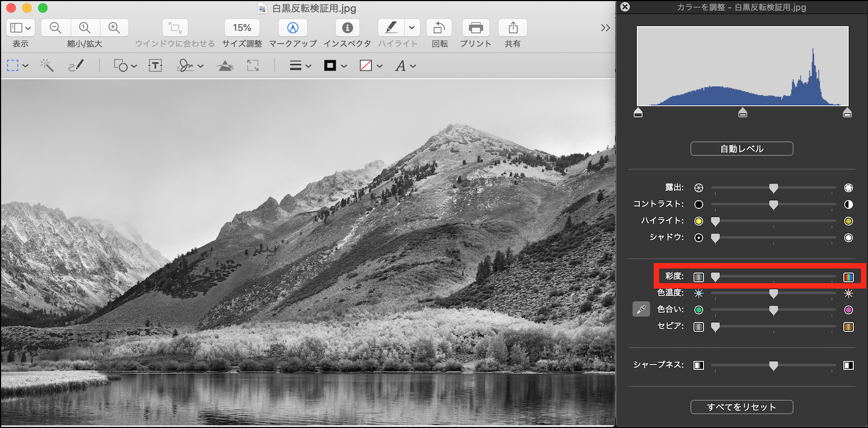Open the 表示 sidebar view dropdown

click(21, 28)
